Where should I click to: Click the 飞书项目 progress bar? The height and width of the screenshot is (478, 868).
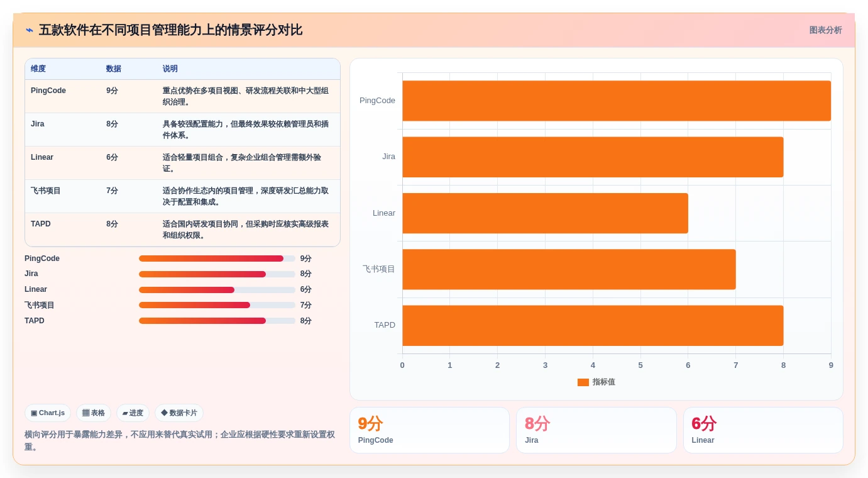(217, 305)
